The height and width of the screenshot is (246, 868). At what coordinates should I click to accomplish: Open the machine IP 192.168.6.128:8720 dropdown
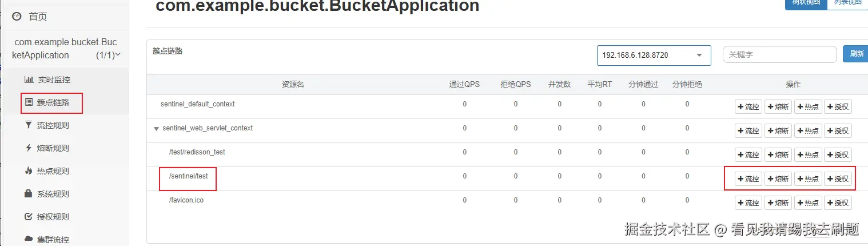point(654,55)
